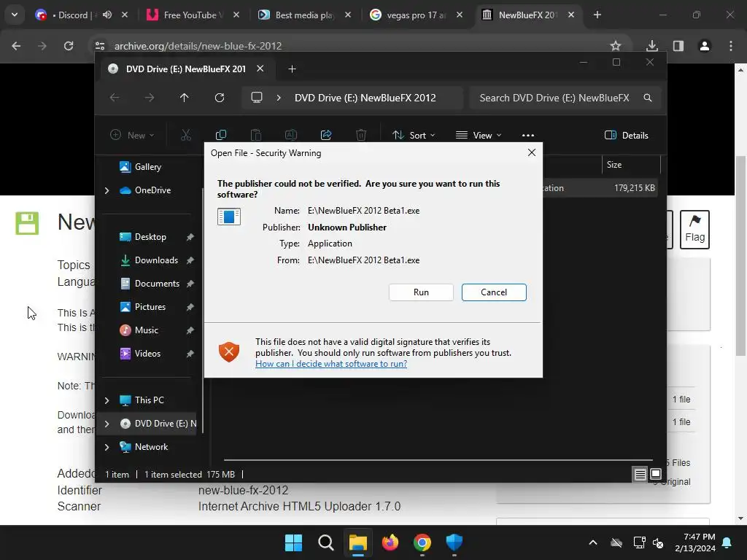
Task: Open Pictures in Explorer sidebar
Action: 150,307
